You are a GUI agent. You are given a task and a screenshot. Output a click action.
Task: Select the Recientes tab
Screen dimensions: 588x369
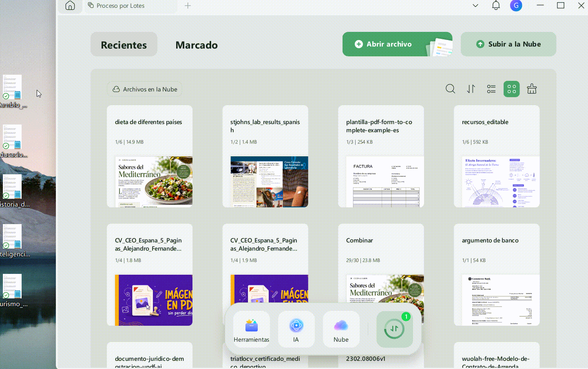click(x=124, y=44)
